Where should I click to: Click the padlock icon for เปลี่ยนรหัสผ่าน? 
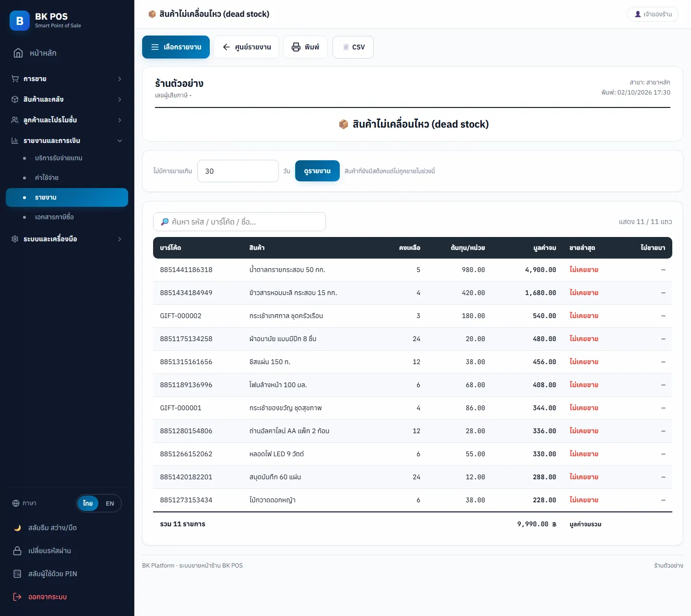point(17,551)
